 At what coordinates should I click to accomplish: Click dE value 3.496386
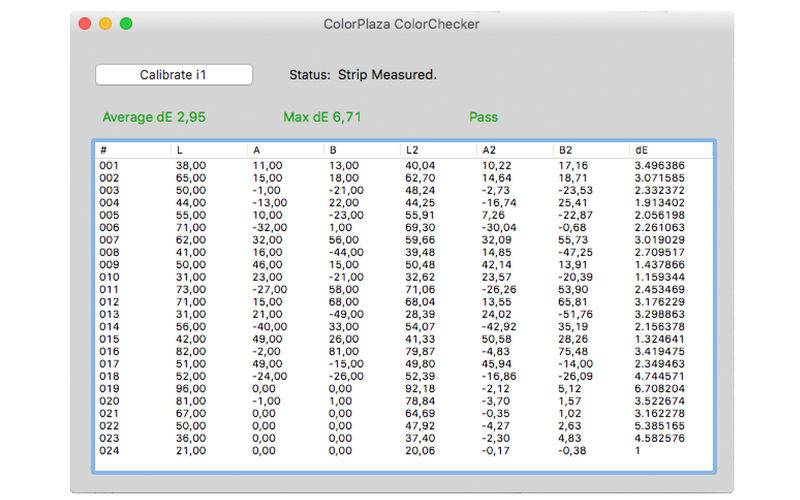[660, 165]
